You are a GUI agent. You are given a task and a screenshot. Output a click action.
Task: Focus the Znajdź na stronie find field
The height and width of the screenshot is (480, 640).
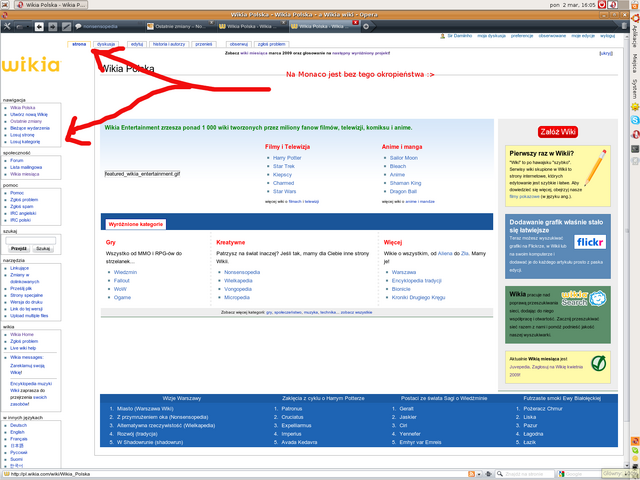coord(524,474)
